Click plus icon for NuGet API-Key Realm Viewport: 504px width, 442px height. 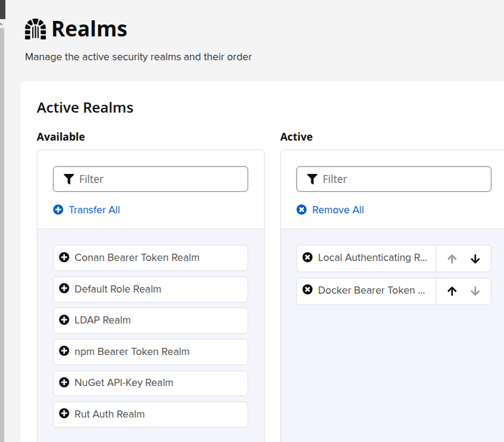point(64,383)
